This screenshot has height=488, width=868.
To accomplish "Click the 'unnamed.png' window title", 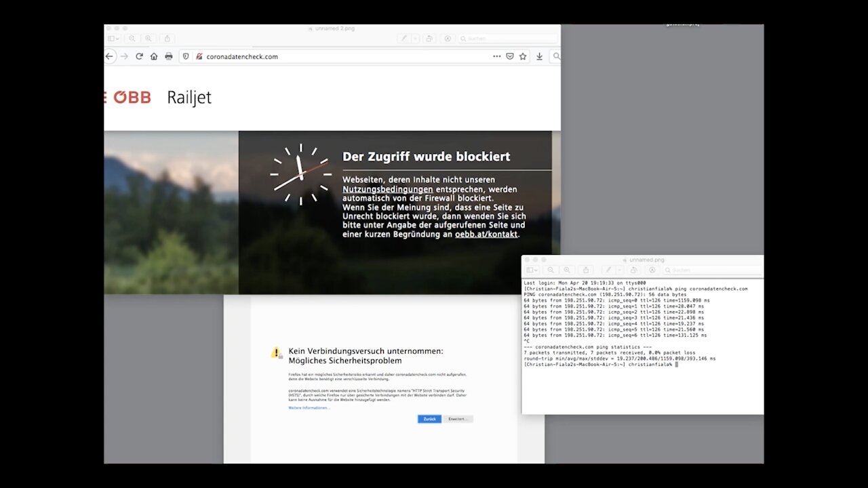I will click(x=646, y=260).
